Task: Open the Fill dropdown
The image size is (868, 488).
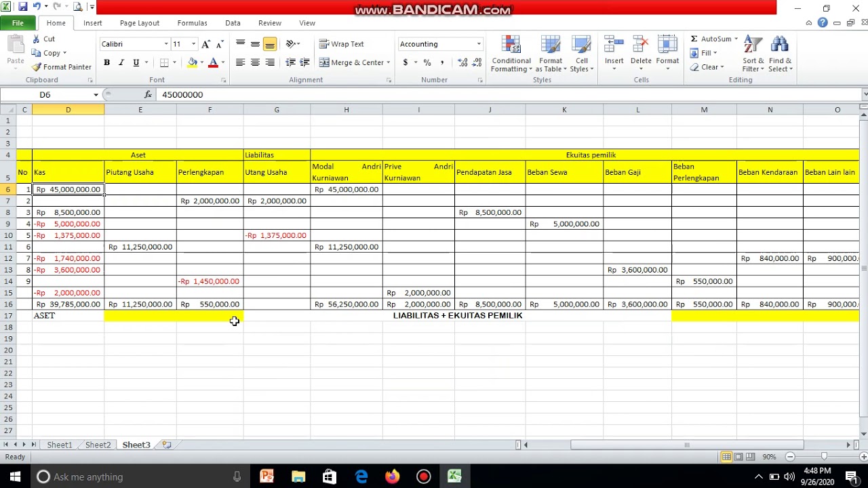Action: pos(704,53)
